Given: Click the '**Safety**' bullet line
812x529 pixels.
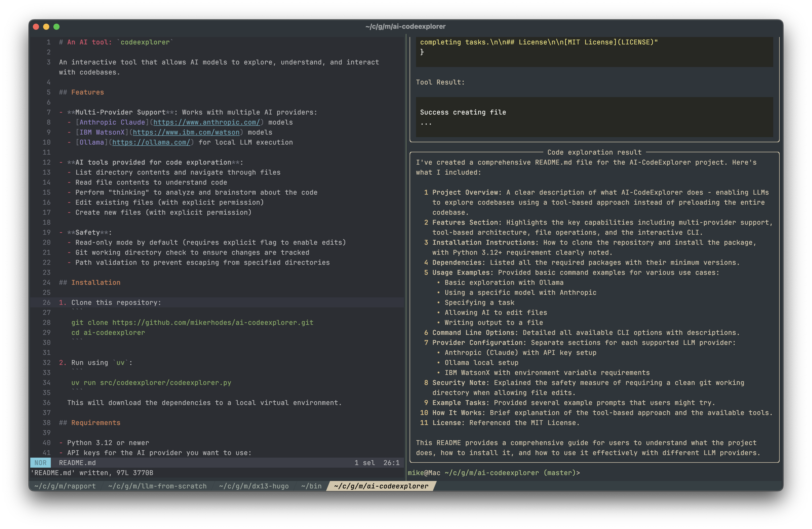Looking at the screenshot, I should tap(86, 232).
